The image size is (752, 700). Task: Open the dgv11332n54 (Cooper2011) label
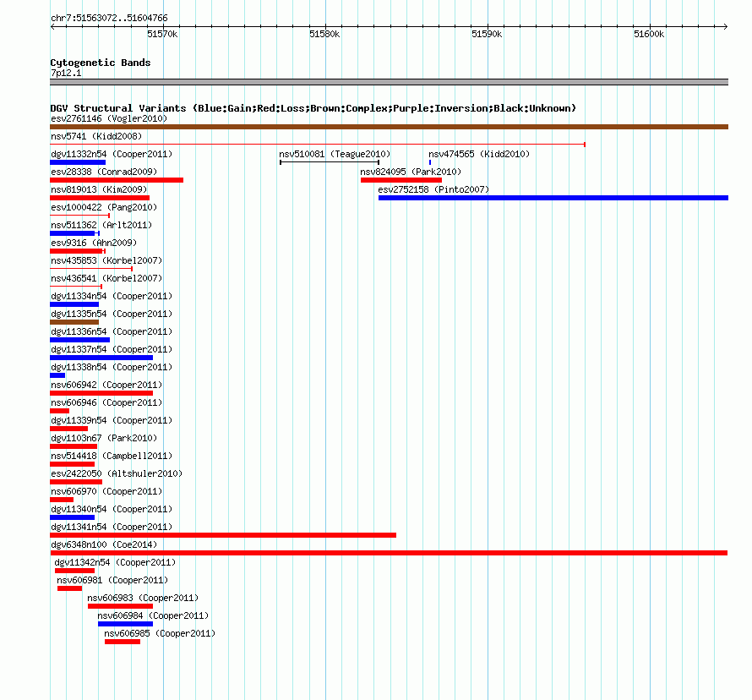(112, 154)
